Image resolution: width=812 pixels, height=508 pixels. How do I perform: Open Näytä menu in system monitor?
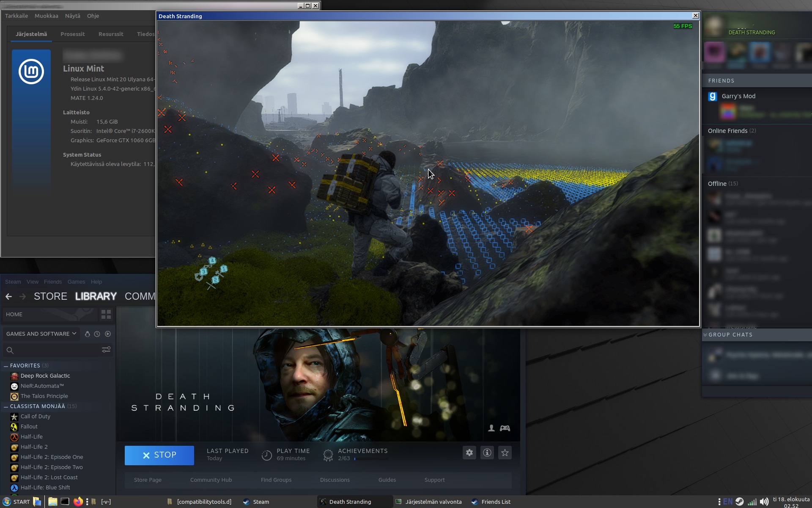tap(72, 16)
